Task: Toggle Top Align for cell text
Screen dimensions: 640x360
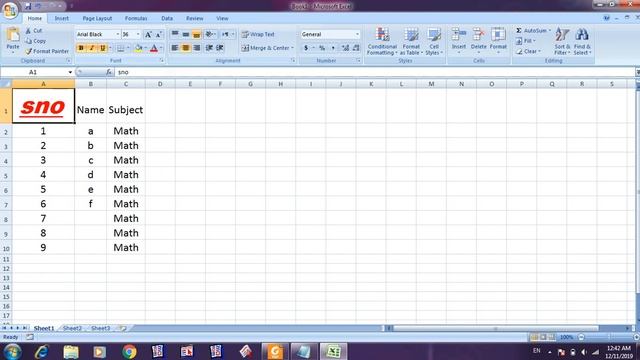Action: (175, 34)
